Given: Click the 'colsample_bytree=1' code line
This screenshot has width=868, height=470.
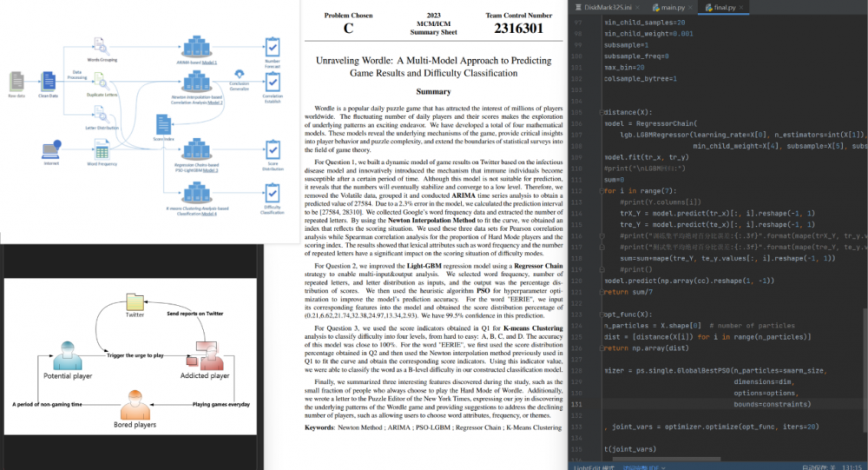Looking at the screenshot, I should pyautogui.click(x=641, y=79).
